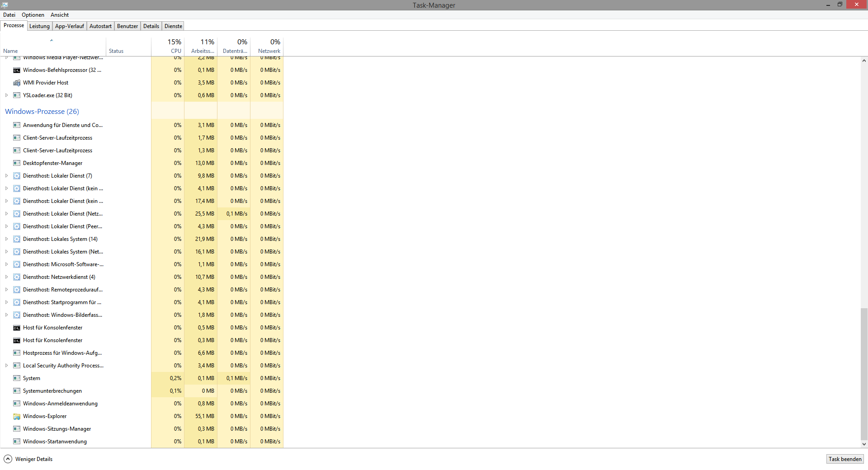Expand Diensthost: Netzwerkdienst (4)

coord(6,277)
